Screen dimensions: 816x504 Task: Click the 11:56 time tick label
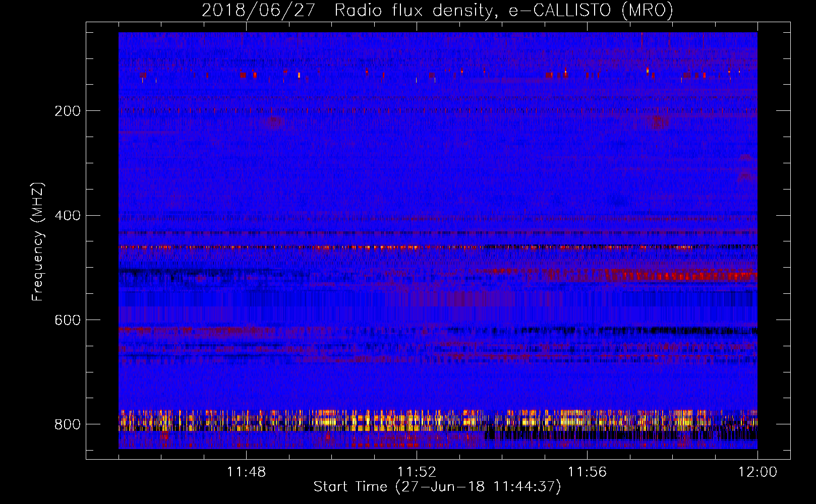coord(587,472)
